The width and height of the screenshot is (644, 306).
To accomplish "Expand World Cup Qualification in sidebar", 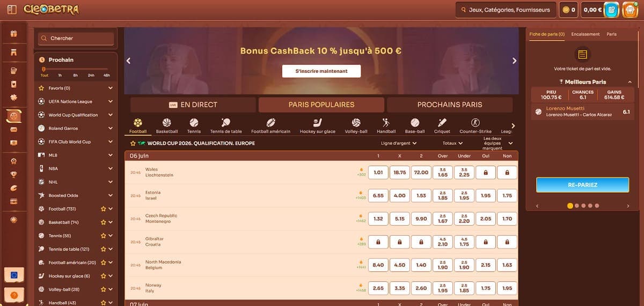I will click(110, 115).
